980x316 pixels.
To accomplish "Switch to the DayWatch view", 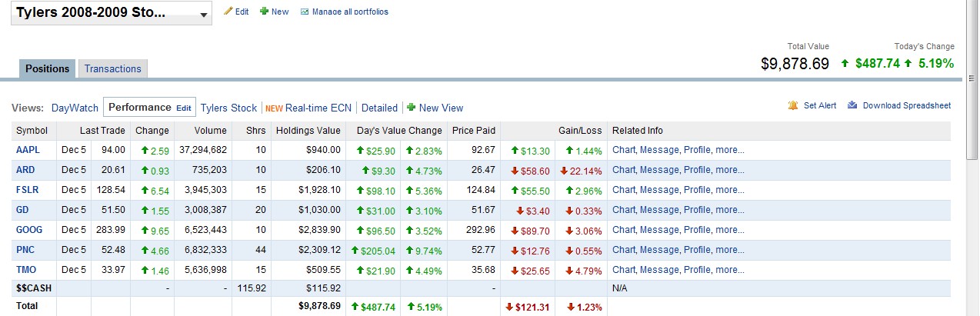I will [x=75, y=108].
